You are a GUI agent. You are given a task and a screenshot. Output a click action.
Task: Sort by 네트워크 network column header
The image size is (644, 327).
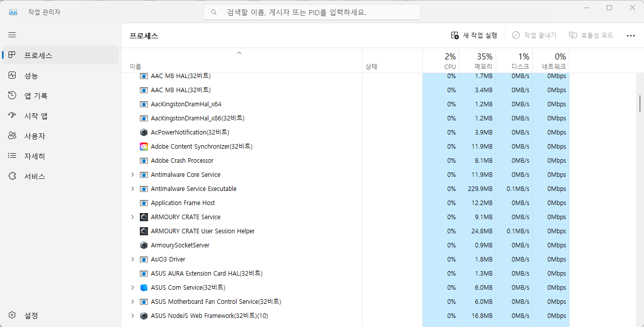point(551,60)
